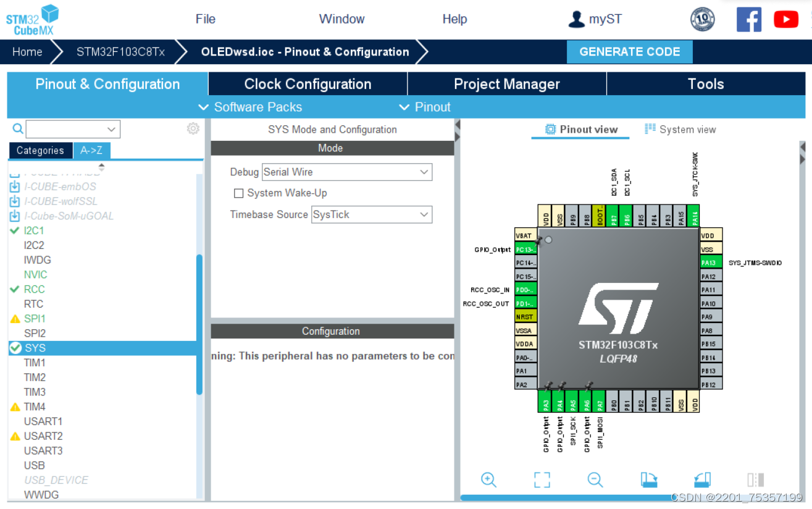Image resolution: width=812 pixels, height=509 pixels.
Task: Click the RCC green checkmark
Action: [15, 289]
